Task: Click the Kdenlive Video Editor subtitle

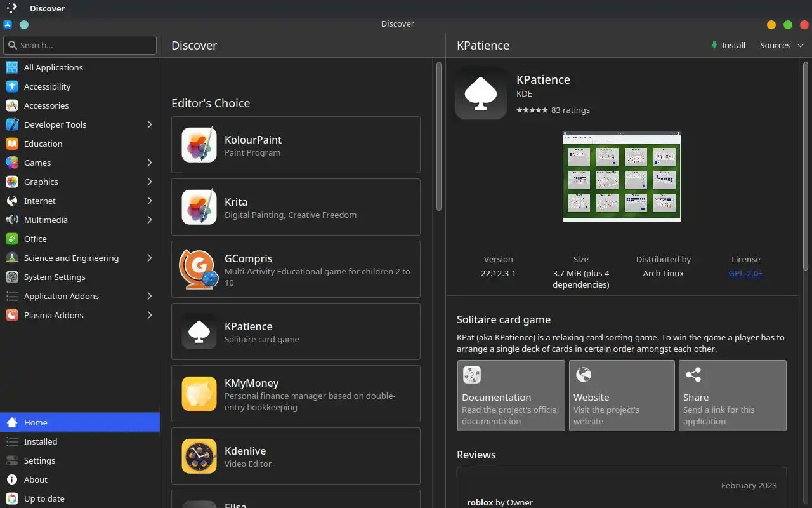Action: coord(248,464)
